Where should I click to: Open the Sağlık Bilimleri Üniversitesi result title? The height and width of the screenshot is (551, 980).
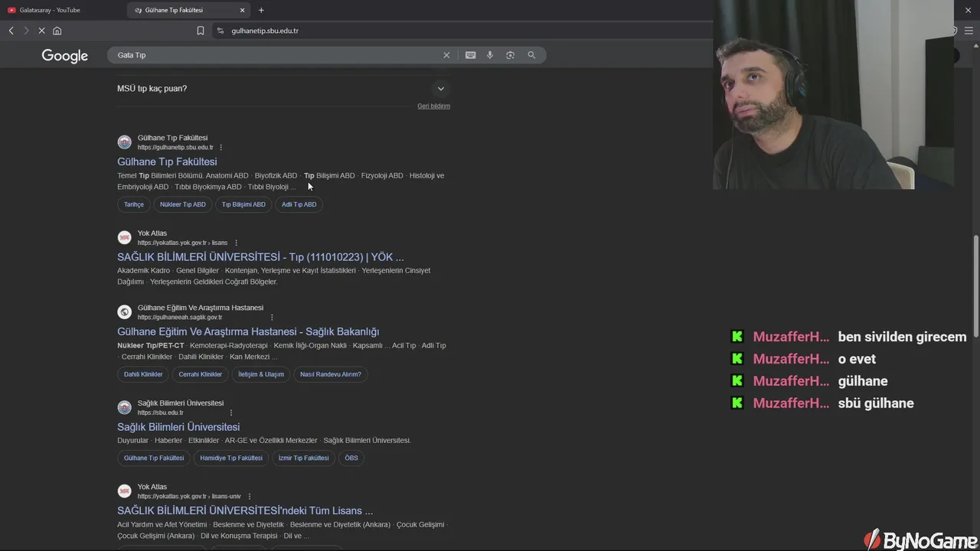click(178, 427)
